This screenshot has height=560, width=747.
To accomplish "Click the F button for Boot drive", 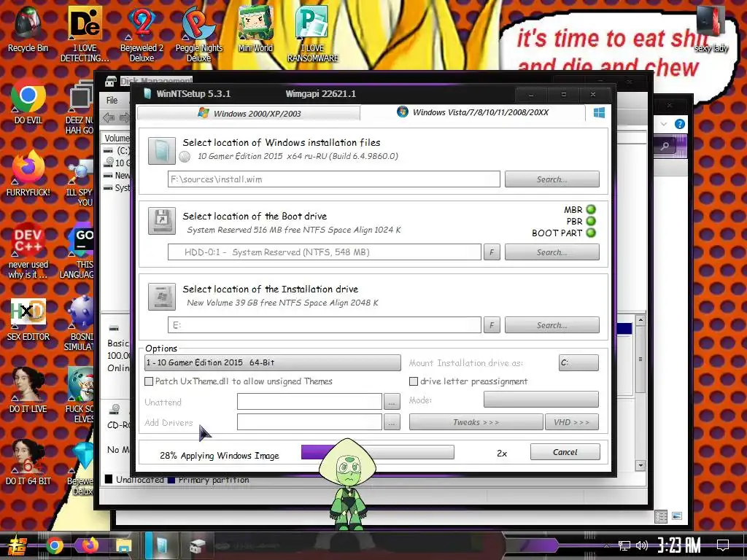I will pyautogui.click(x=492, y=252).
